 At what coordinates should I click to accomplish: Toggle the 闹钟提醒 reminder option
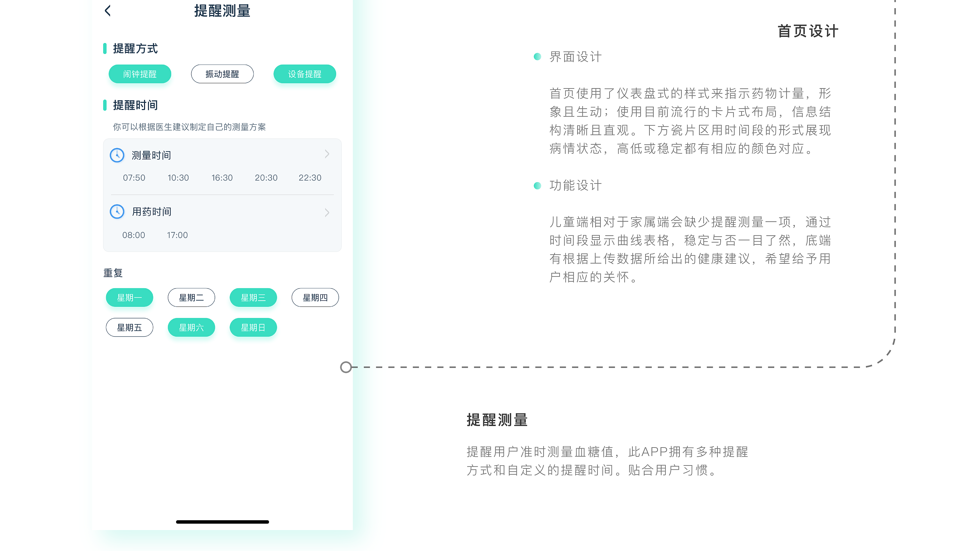(x=139, y=74)
